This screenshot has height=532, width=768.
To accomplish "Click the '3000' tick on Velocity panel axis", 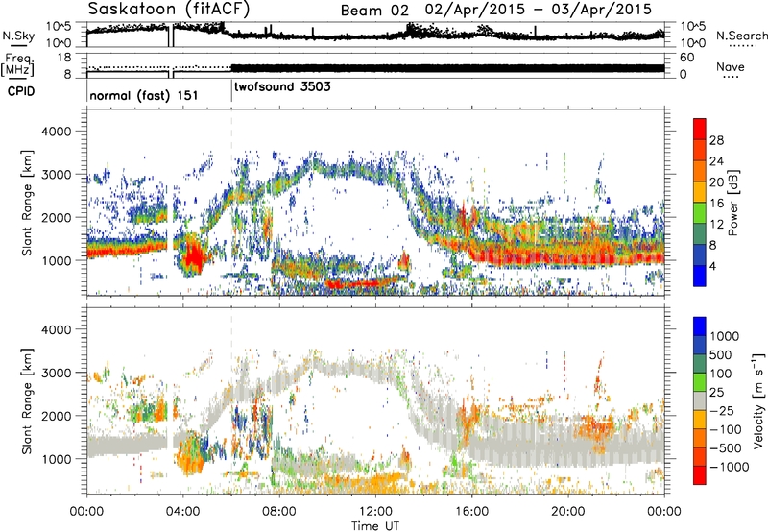I will pos(56,373).
